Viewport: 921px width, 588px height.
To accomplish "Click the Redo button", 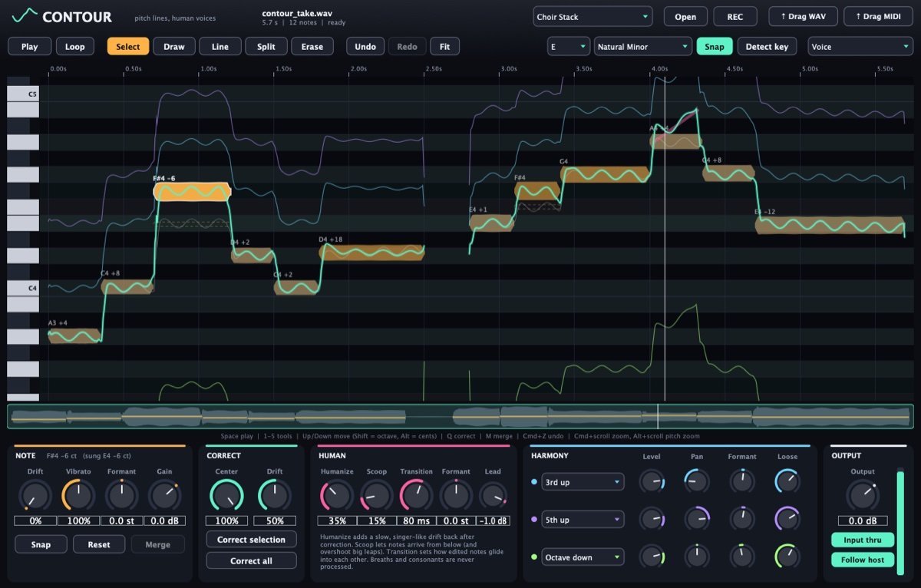I will (408, 46).
